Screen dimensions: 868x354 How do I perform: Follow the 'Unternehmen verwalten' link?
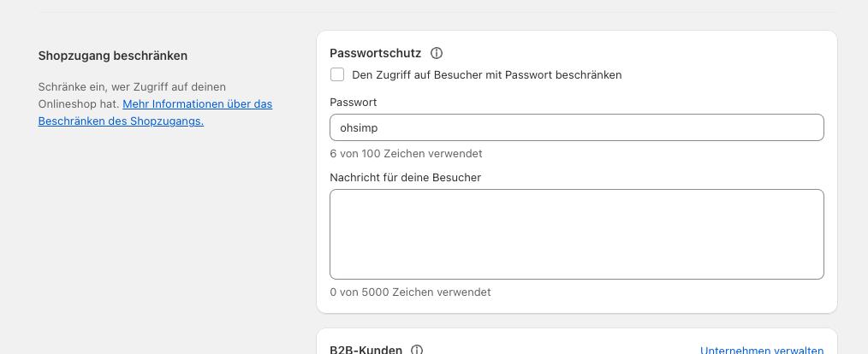pyautogui.click(x=762, y=351)
